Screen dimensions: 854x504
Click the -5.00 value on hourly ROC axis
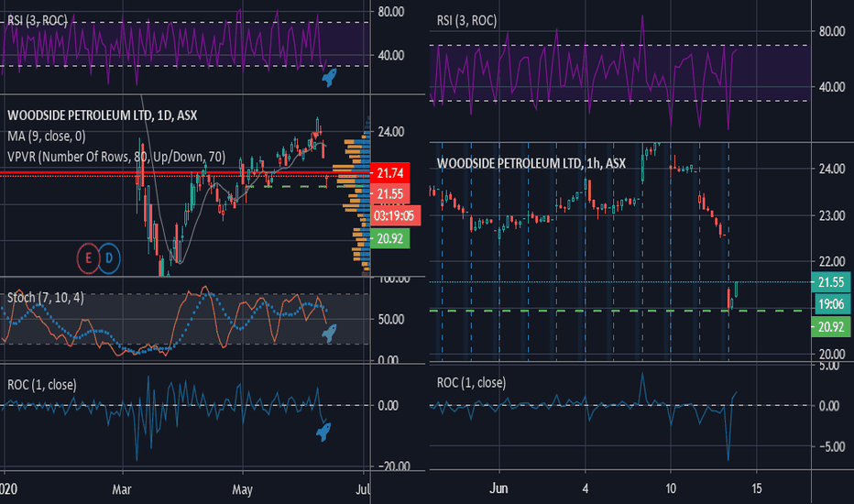(832, 447)
